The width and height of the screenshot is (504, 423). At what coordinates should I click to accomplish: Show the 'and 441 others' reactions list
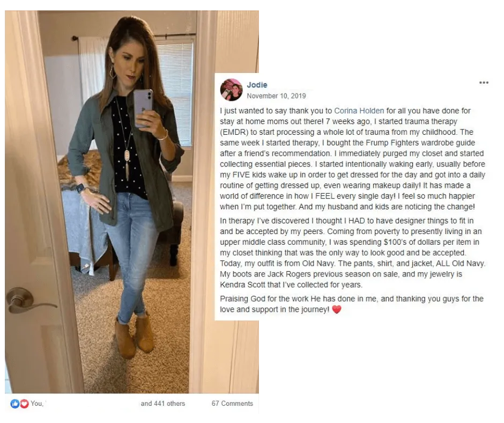pyautogui.click(x=162, y=403)
